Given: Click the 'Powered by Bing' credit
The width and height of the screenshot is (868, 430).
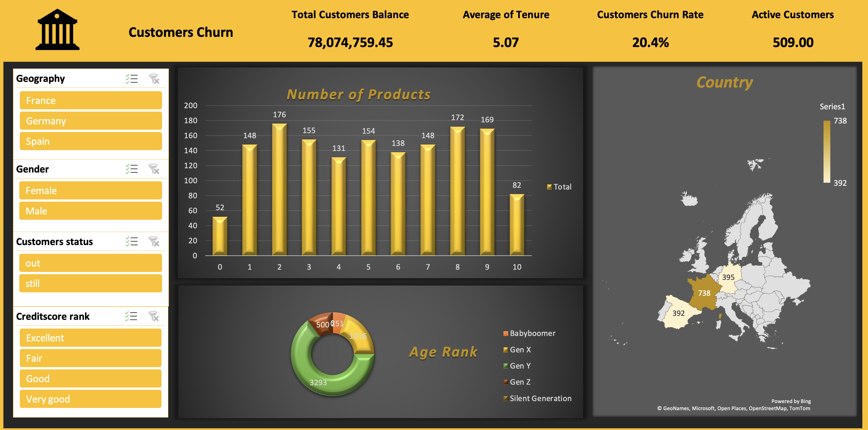Looking at the screenshot, I should tap(791, 401).
